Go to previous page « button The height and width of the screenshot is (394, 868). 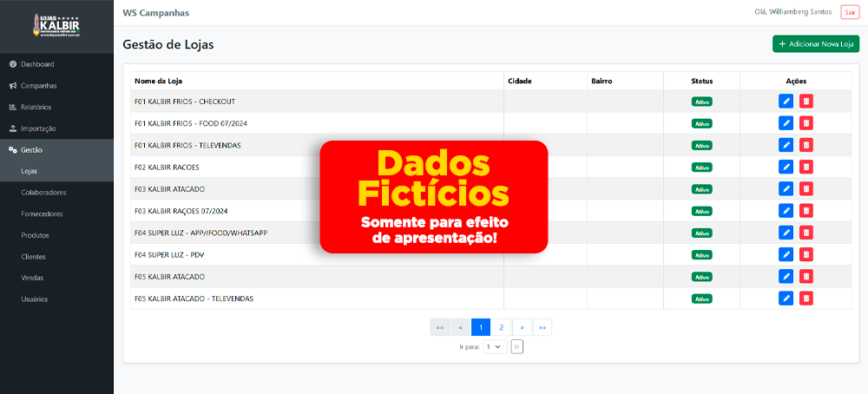tap(460, 327)
